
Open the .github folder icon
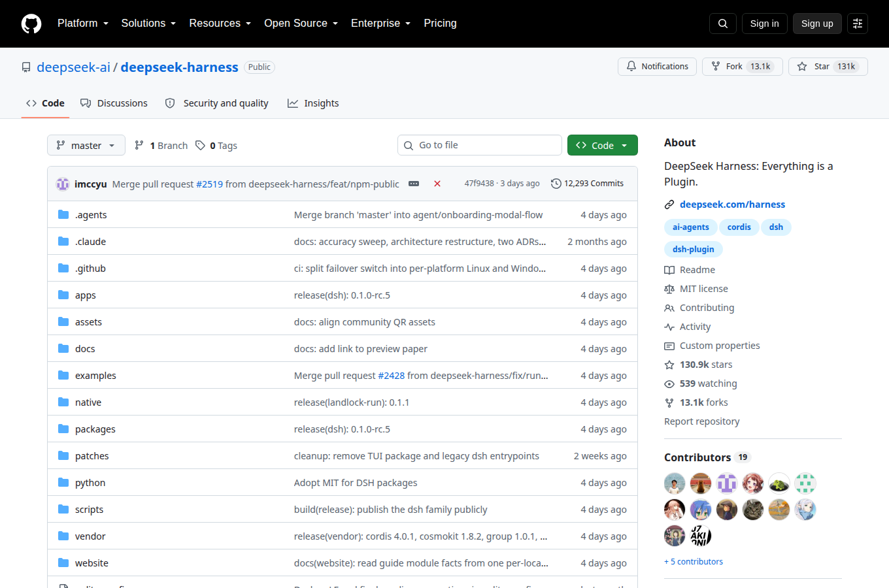click(x=63, y=268)
